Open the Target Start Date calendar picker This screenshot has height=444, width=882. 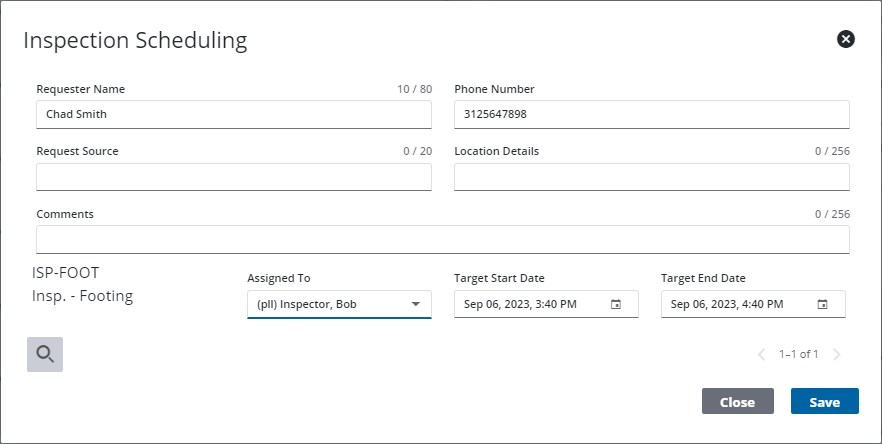[x=616, y=304]
